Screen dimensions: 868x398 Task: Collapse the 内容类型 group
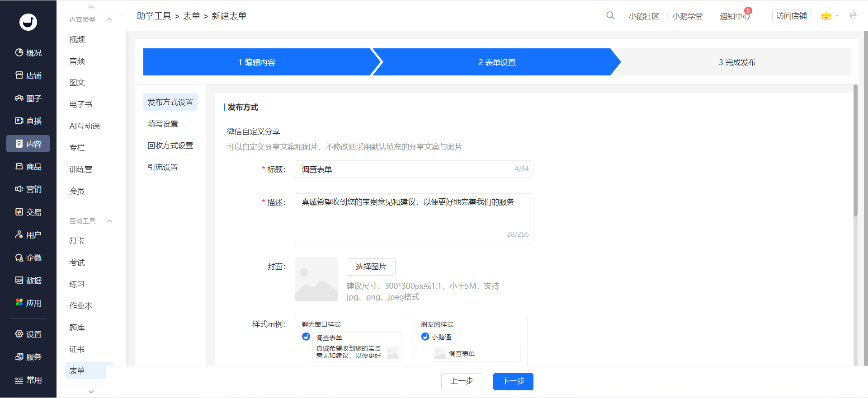click(x=109, y=19)
